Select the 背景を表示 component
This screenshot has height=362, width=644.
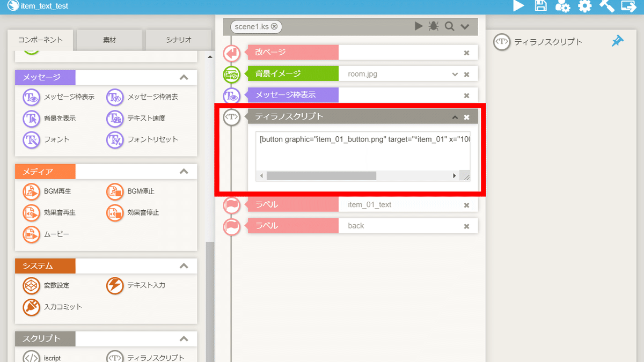[x=49, y=119]
